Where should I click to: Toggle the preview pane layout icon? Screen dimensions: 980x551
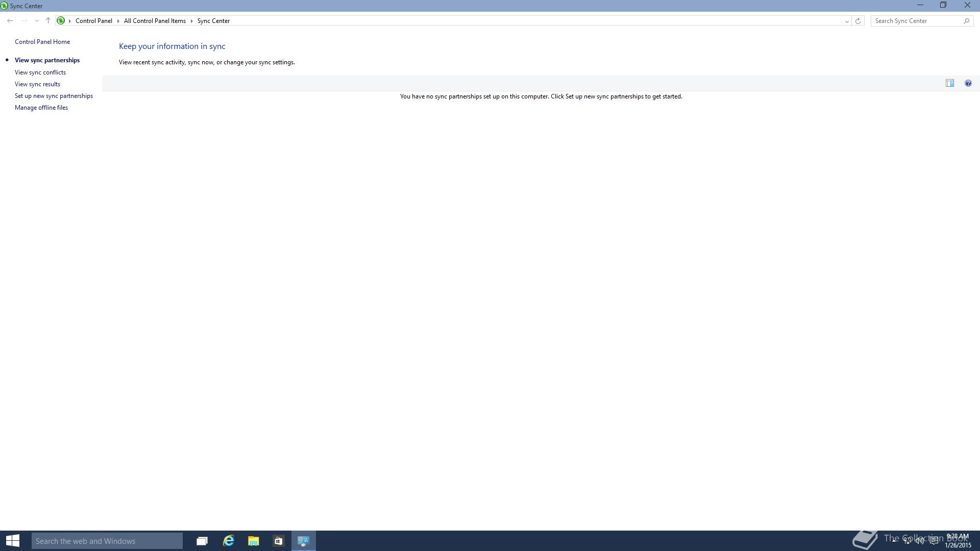[x=950, y=83]
